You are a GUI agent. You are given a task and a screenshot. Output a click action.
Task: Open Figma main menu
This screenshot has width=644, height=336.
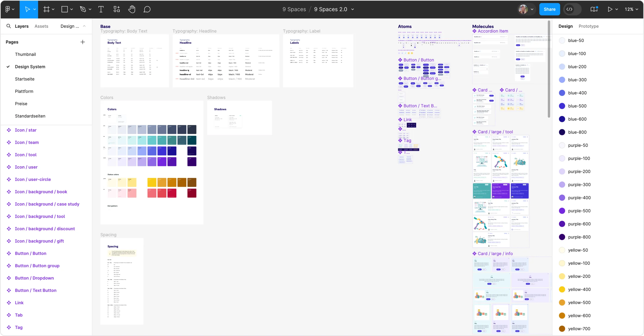point(9,9)
